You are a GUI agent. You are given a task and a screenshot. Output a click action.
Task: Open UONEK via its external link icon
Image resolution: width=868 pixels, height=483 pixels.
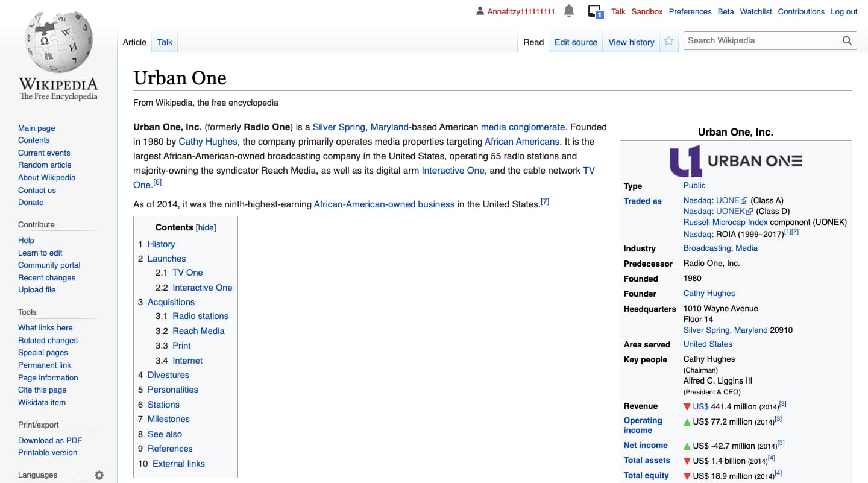pos(749,211)
